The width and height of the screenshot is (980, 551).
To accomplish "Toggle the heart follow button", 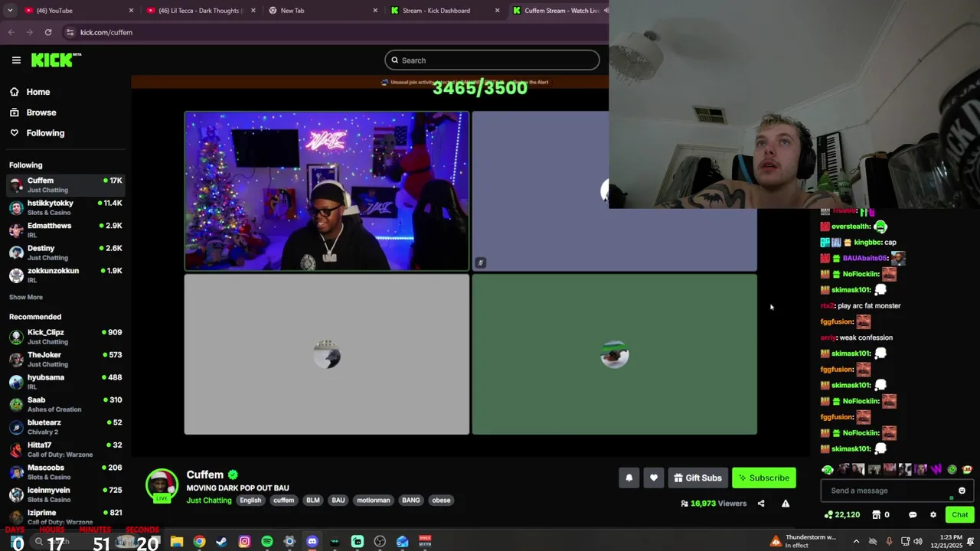I will click(654, 478).
